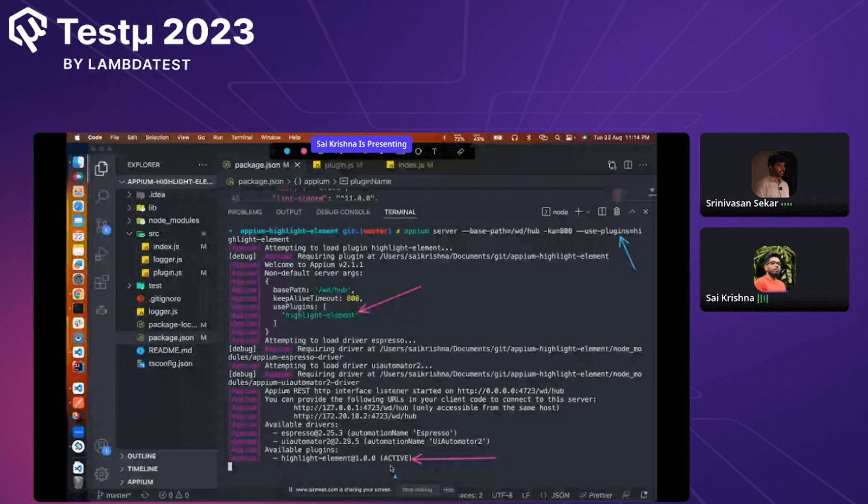This screenshot has height=504, width=868.
Task: Click the sync changes status bar icon
Action: (145, 495)
